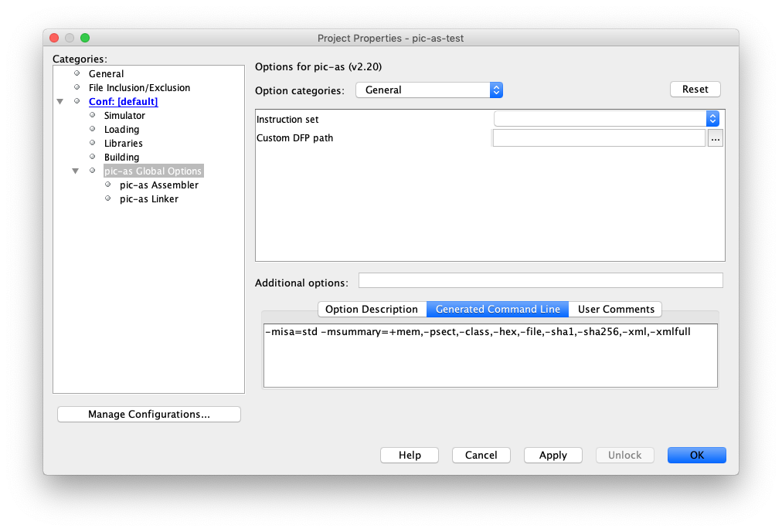The width and height of the screenshot is (782, 532).
Task: Click the Custom DFP path text field
Action: coord(598,138)
